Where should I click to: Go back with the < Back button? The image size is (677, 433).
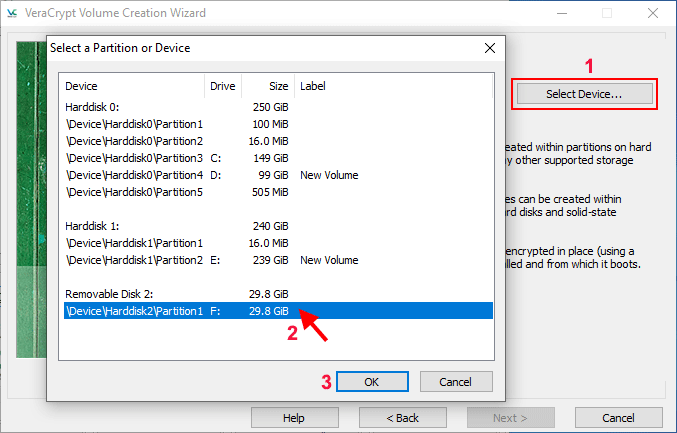(402, 417)
